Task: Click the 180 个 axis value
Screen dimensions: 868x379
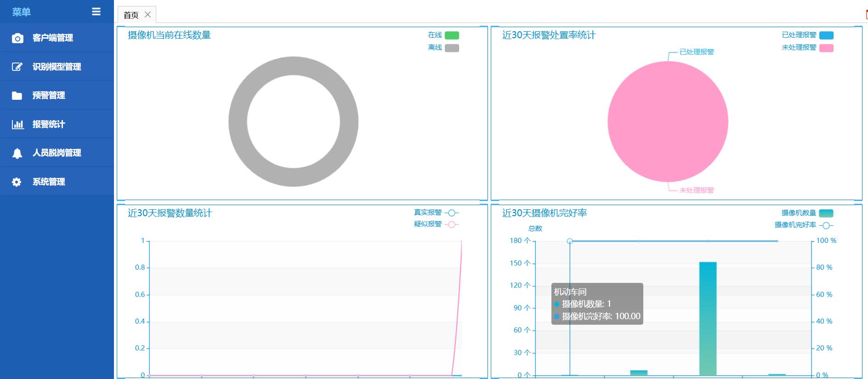Action: click(x=520, y=241)
